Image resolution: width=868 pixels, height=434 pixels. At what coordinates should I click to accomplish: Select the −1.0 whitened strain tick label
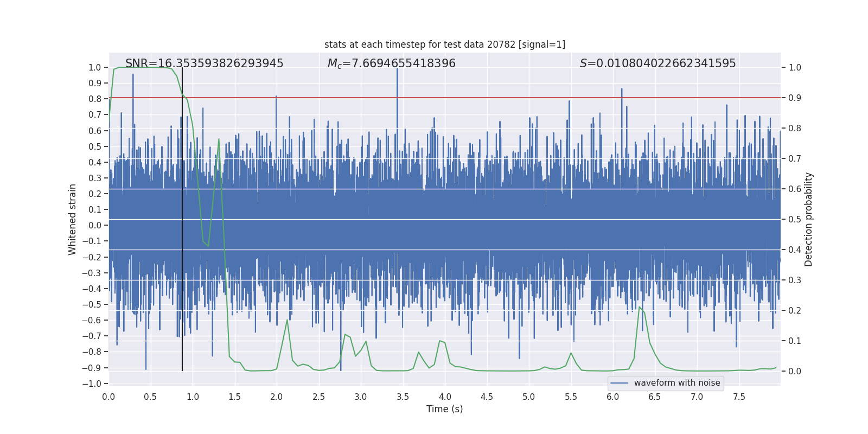(92, 384)
